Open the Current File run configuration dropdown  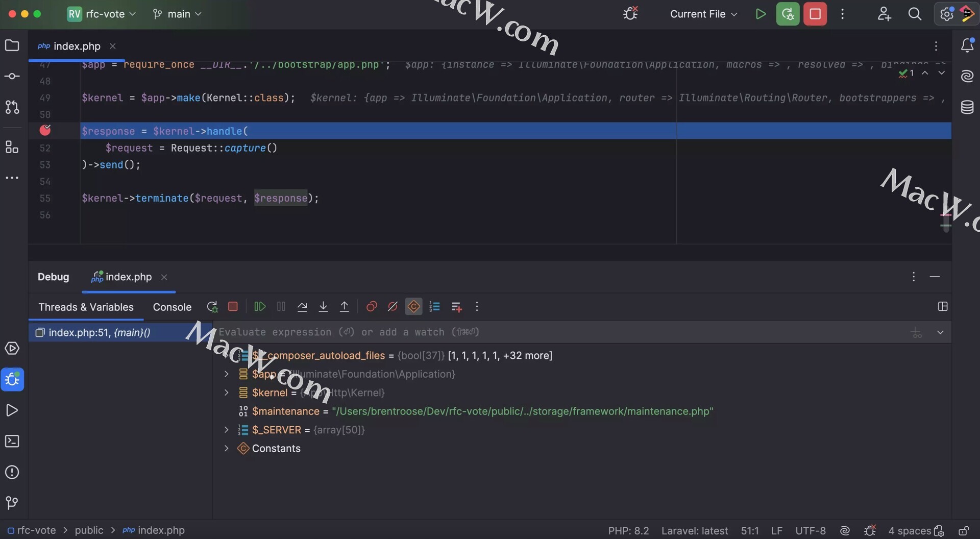[x=703, y=14]
